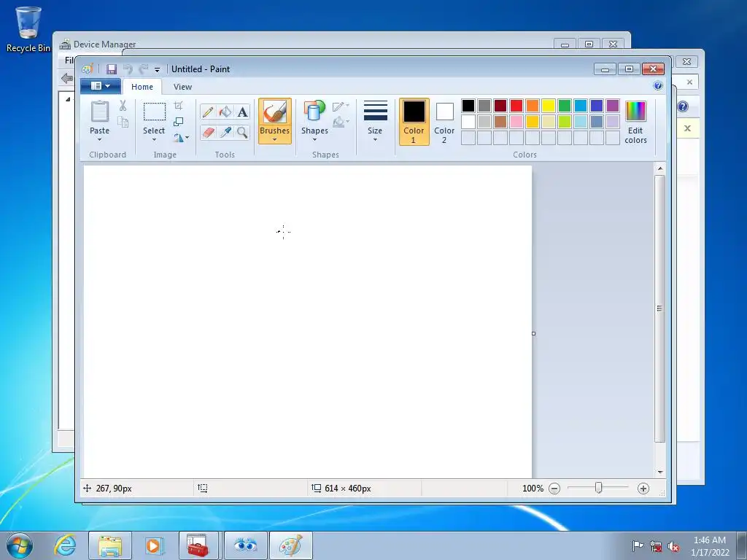Click the Device Manager window title
747x560 pixels.
click(105, 44)
